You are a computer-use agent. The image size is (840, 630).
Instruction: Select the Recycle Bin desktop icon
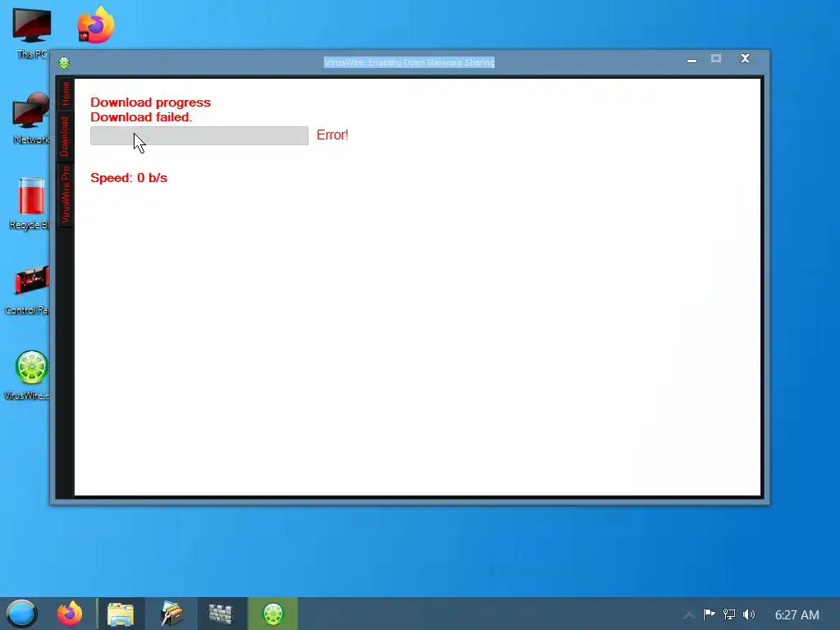click(30, 204)
